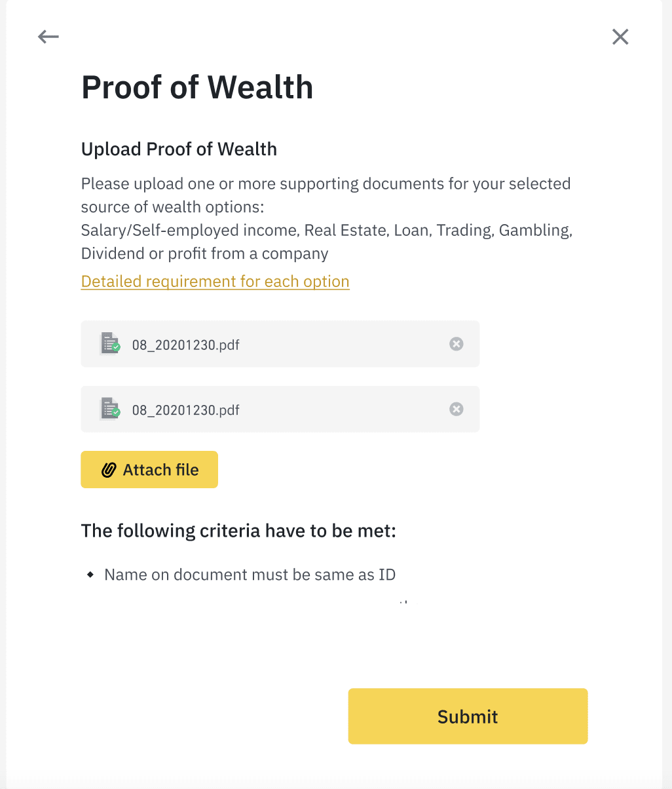Click the Name on document must be same as ID text
The width and height of the screenshot is (672, 789).
coord(250,575)
